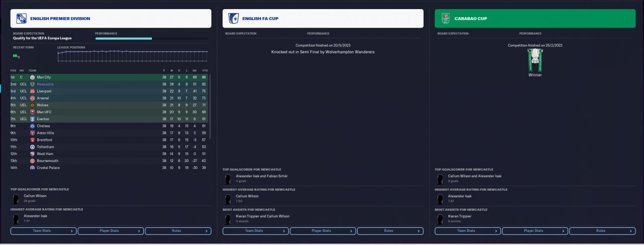Click Alexander Isak's portrait under league highest rating
644x245 pixels.
tap(16, 218)
